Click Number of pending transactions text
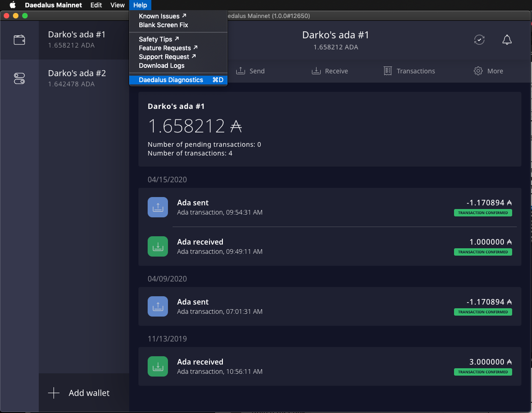The image size is (532, 413). pyautogui.click(x=204, y=144)
